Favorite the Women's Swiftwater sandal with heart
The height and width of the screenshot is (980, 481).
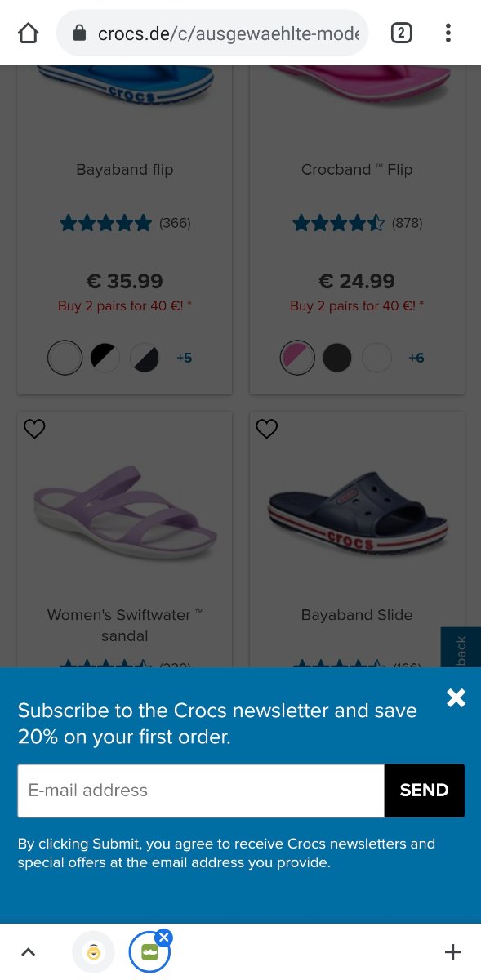34,428
